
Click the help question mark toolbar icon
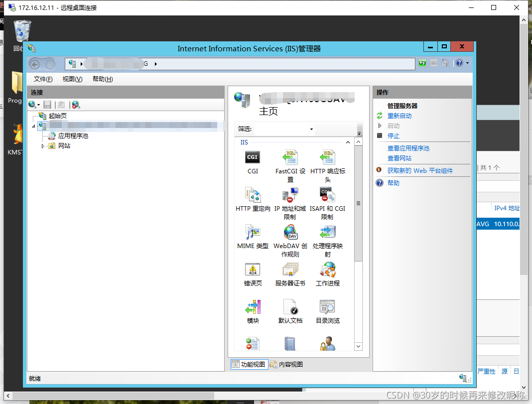click(459, 63)
